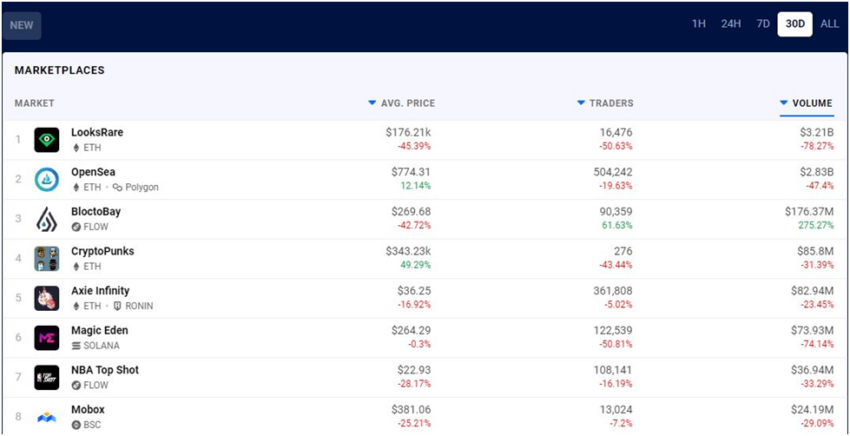Open the LooksRare market name link

[x=97, y=132]
